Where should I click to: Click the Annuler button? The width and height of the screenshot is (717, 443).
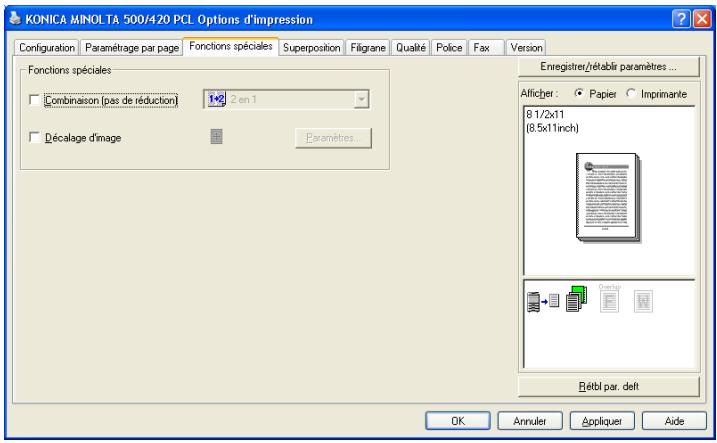(x=530, y=421)
